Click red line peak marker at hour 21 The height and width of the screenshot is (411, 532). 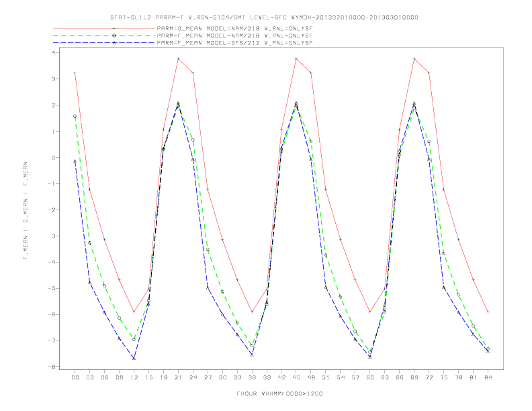click(x=178, y=59)
